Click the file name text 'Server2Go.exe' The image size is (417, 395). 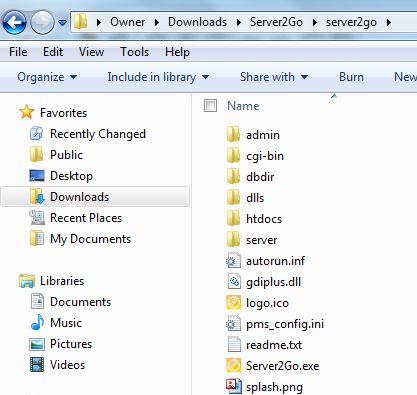click(x=282, y=366)
